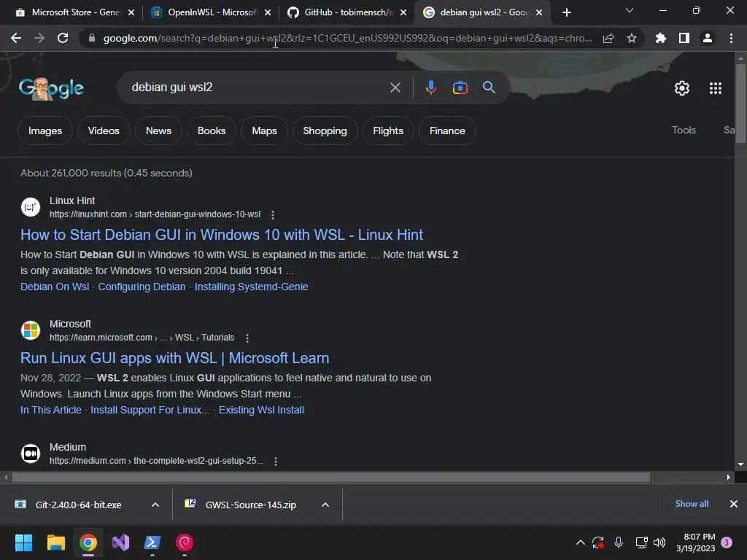Clear the search box with X
This screenshot has height=560, width=747.
(395, 87)
